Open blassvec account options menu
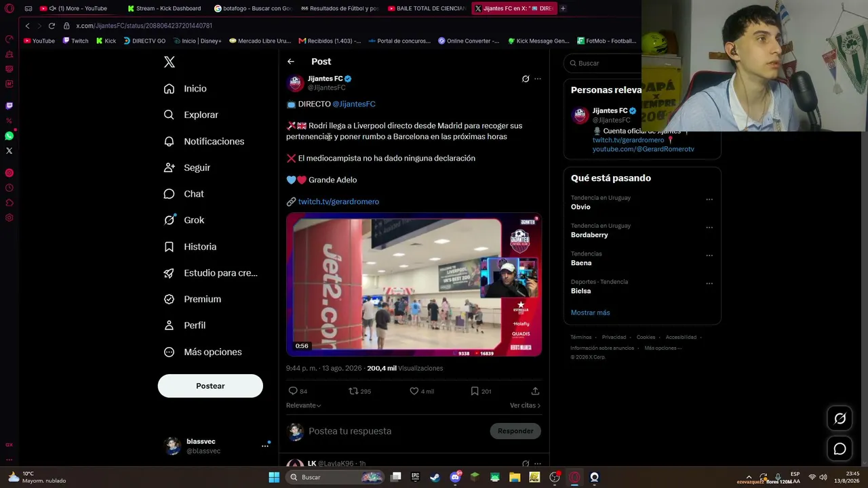The image size is (868, 488). pyautogui.click(x=265, y=445)
